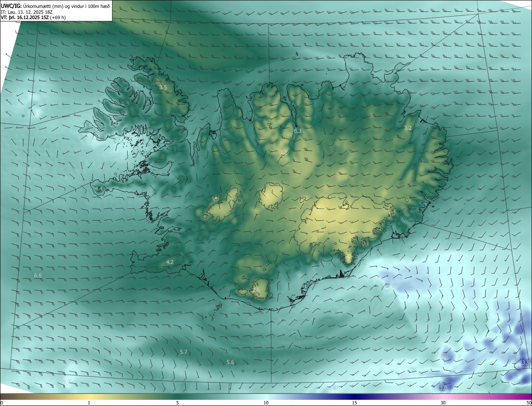This screenshot has width=532, height=406.
Task: Click the 15 label on the color scale
Action: pyautogui.click(x=355, y=403)
